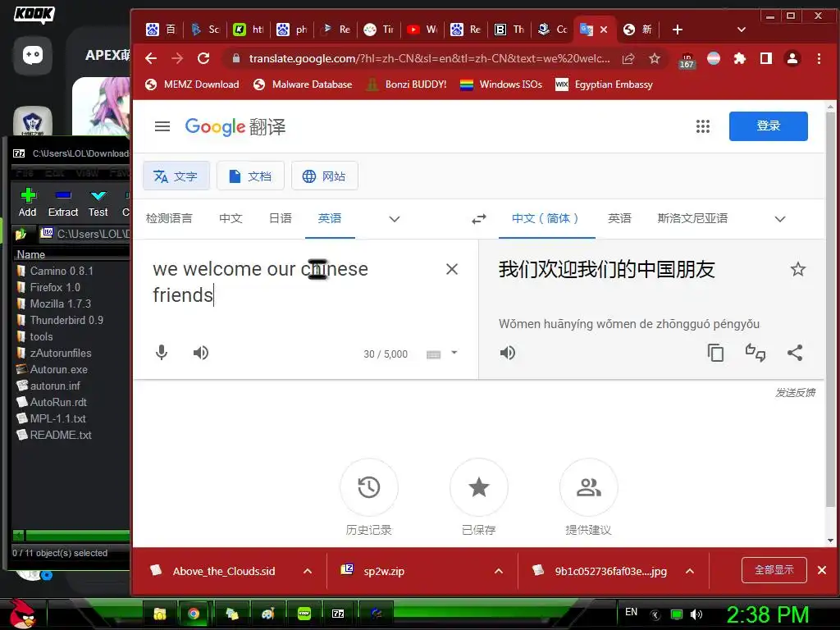Reload the Chrome page

click(203, 58)
